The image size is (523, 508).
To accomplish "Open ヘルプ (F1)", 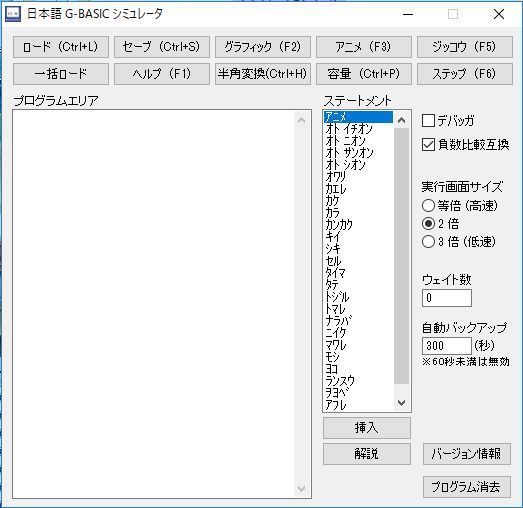I will coord(162,74).
